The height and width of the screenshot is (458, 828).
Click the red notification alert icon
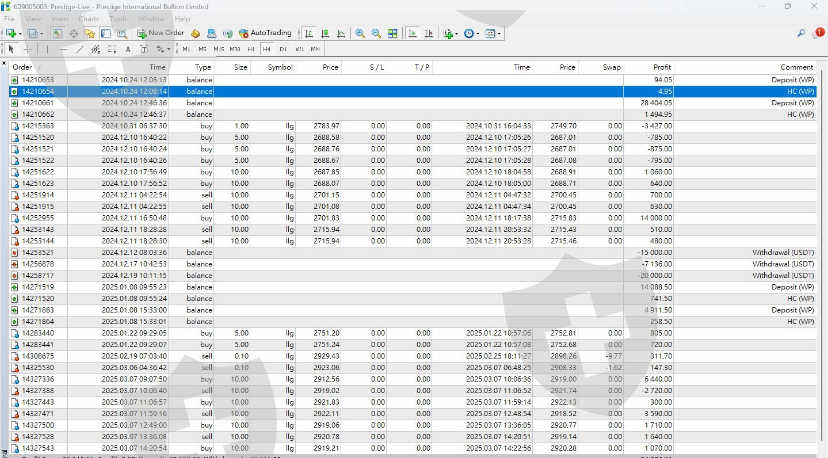(820, 33)
